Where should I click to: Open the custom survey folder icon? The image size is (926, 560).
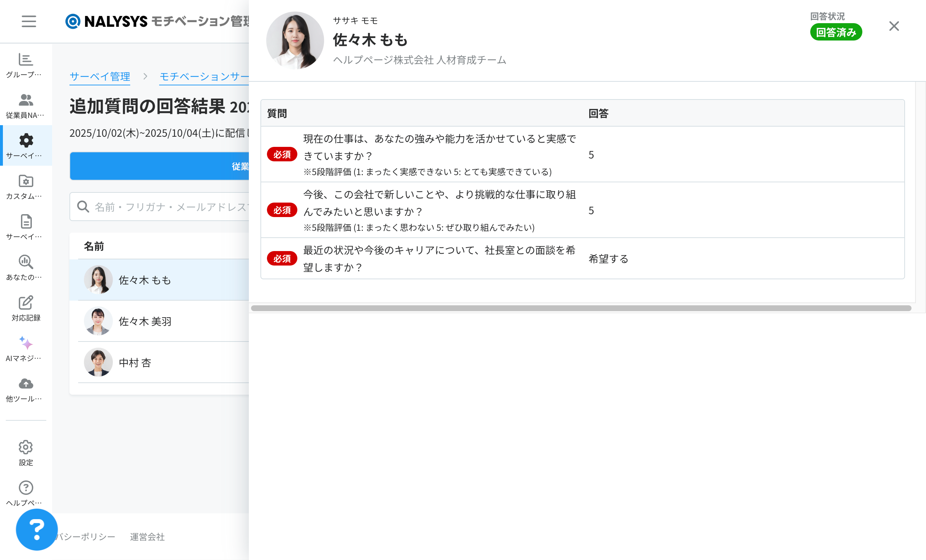(x=26, y=181)
